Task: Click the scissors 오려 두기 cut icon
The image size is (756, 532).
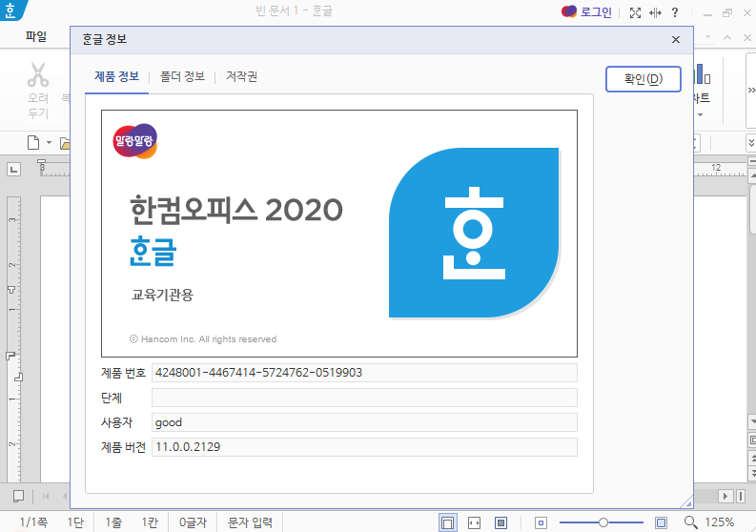Action: tap(38, 75)
